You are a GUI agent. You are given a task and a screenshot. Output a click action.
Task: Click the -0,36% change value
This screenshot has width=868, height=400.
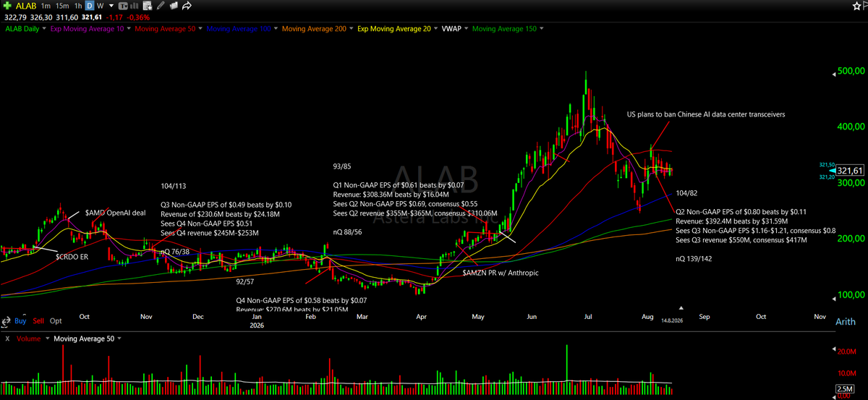pyautogui.click(x=138, y=17)
